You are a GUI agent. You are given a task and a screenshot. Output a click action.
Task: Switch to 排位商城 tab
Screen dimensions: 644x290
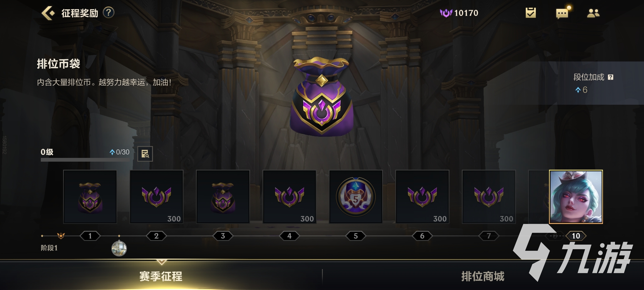(x=483, y=276)
